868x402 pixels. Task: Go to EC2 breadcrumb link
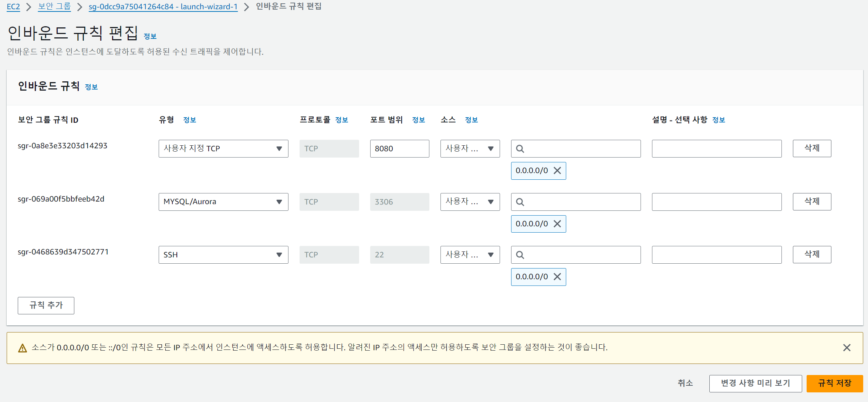[13, 7]
